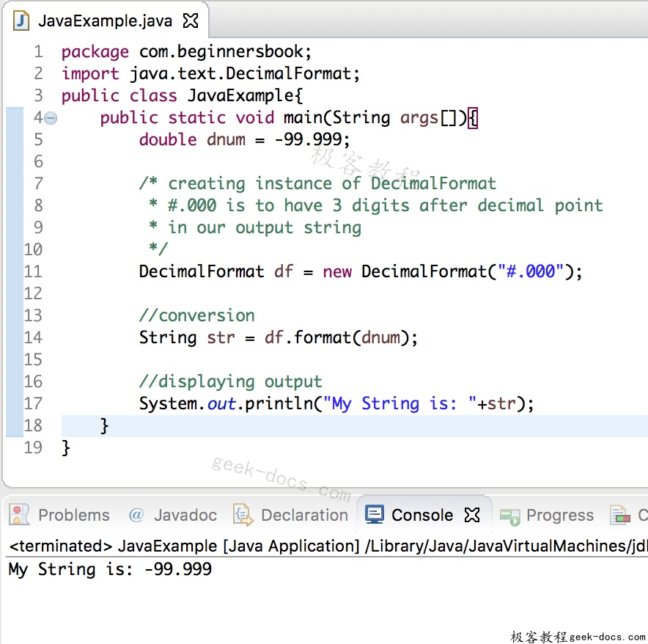
Task: Click the Console view icon
Action: (375, 514)
